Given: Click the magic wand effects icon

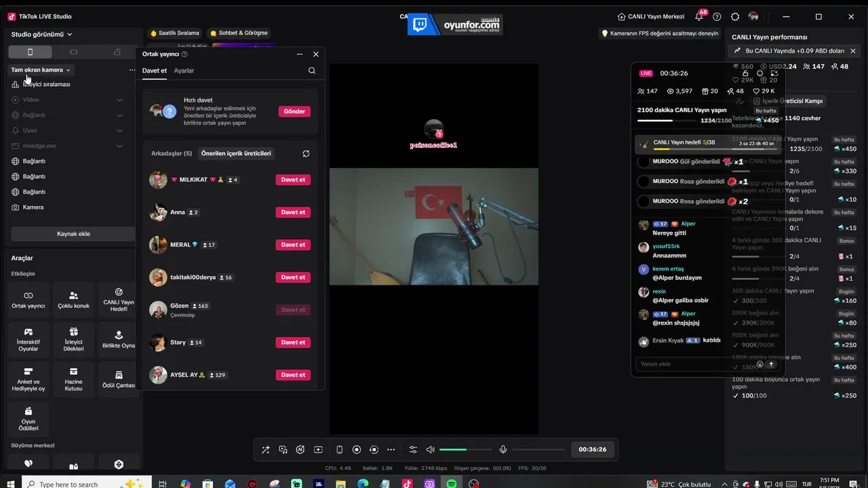Looking at the screenshot, I should click(x=265, y=449).
